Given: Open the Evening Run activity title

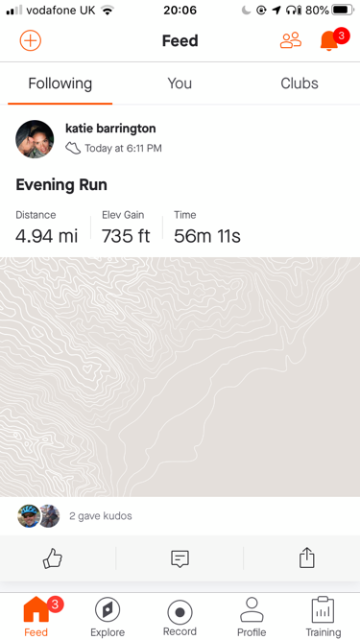Looking at the screenshot, I should 61,185.
